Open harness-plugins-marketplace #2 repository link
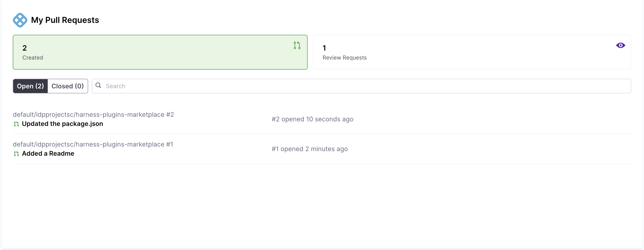Image resolution: width=644 pixels, height=250 pixels. coord(93,114)
